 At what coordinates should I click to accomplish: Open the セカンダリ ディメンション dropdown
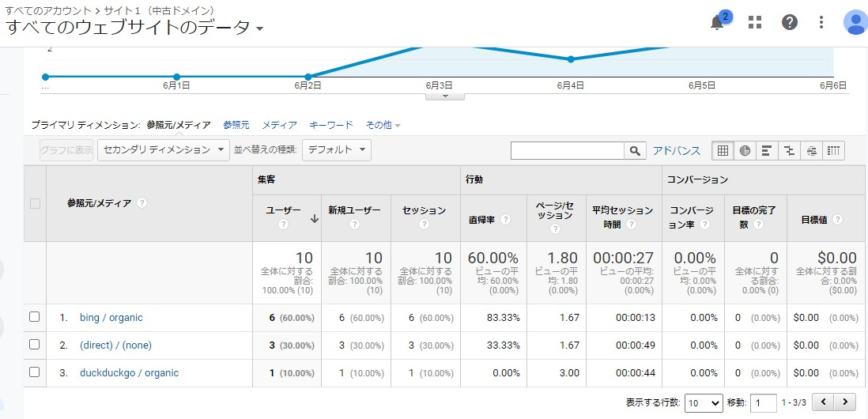(163, 149)
